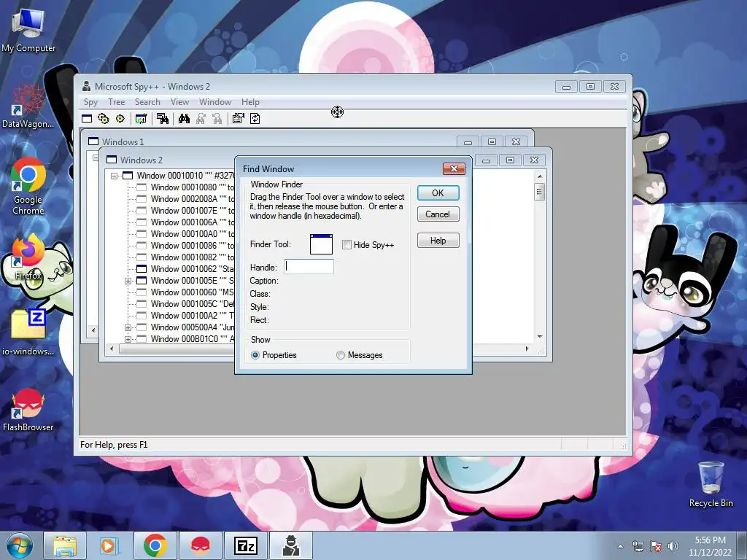Open Windows Media Player taskbar icon
The width and height of the screenshot is (747, 560).
tap(109, 545)
